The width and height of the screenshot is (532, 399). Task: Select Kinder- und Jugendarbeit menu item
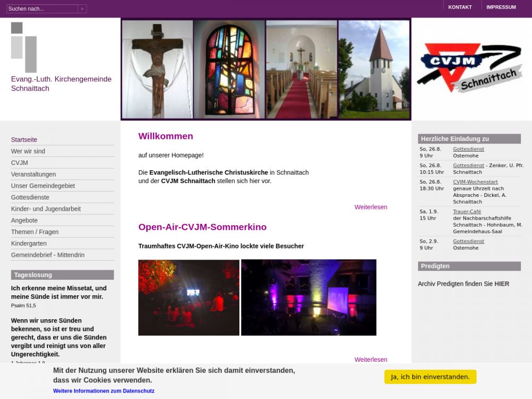pos(46,209)
